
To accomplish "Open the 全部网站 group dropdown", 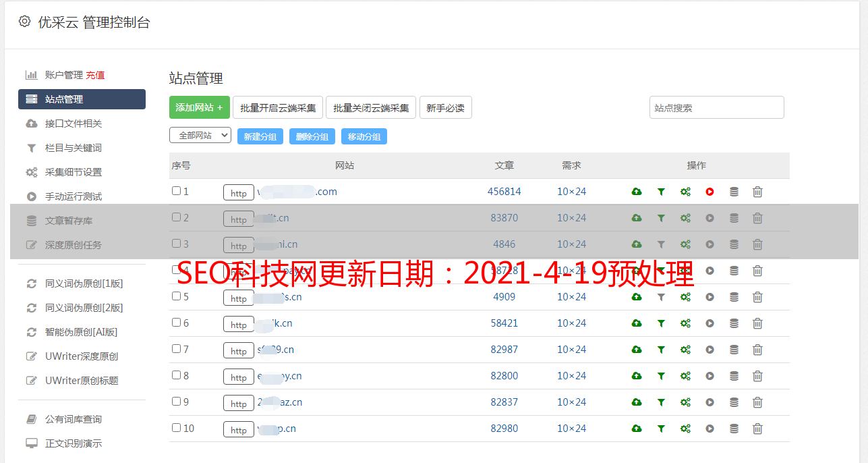I will point(200,136).
